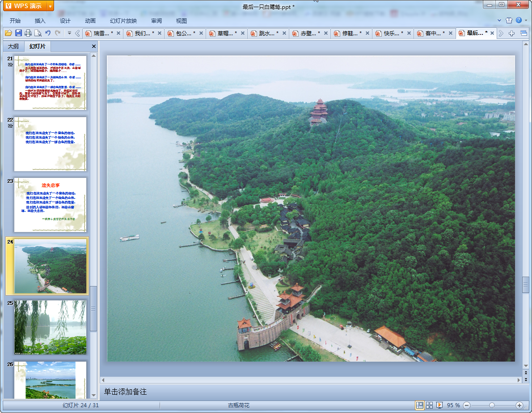Click the Open folder icon
The width and height of the screenshot is (532, 413).
8,33
